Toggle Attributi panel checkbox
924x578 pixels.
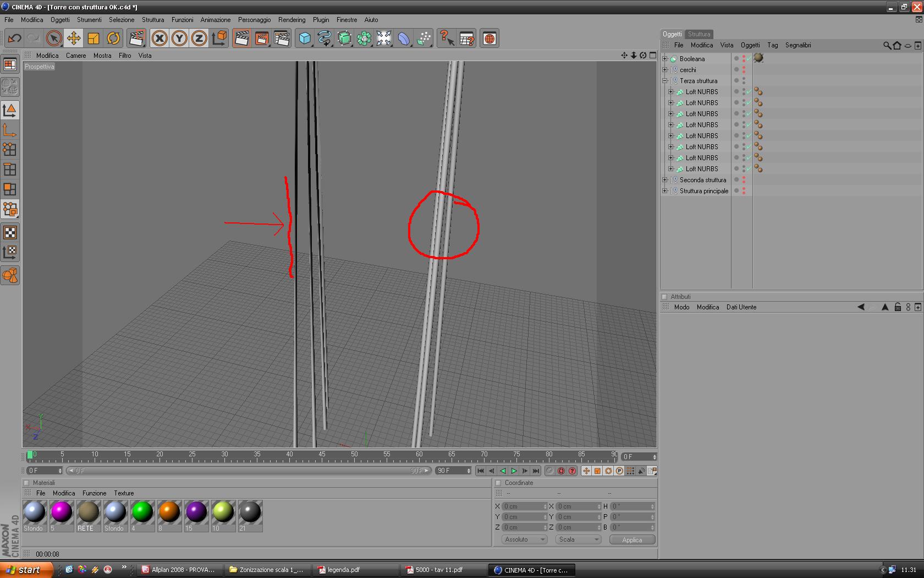click(664, 297)
